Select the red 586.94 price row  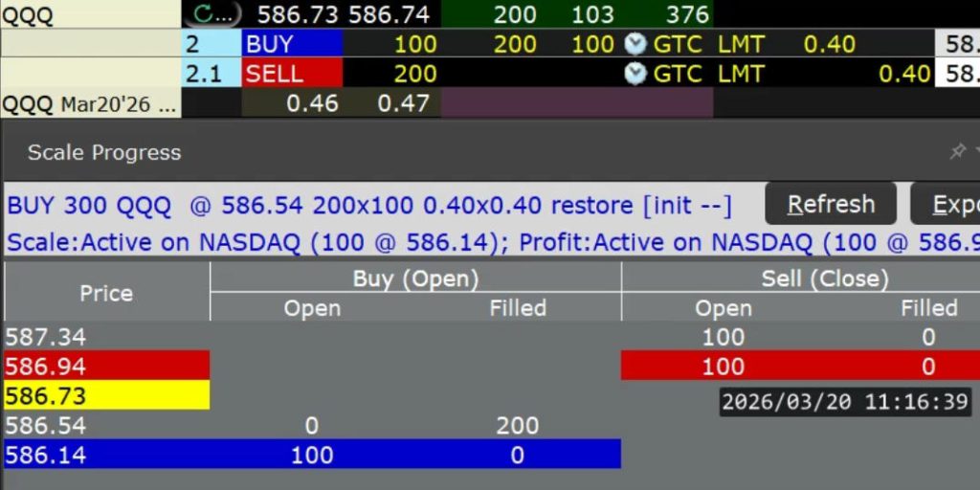(105, 366)
